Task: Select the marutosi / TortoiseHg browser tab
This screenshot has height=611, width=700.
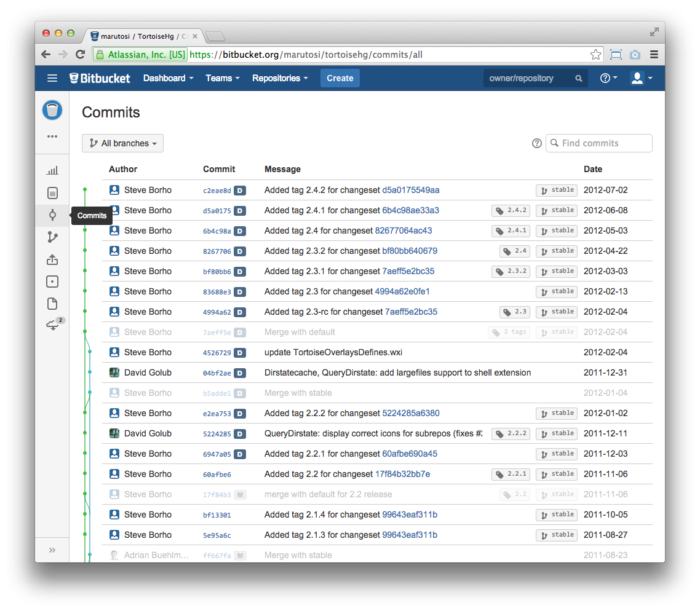Action: (x=143, y=36)
